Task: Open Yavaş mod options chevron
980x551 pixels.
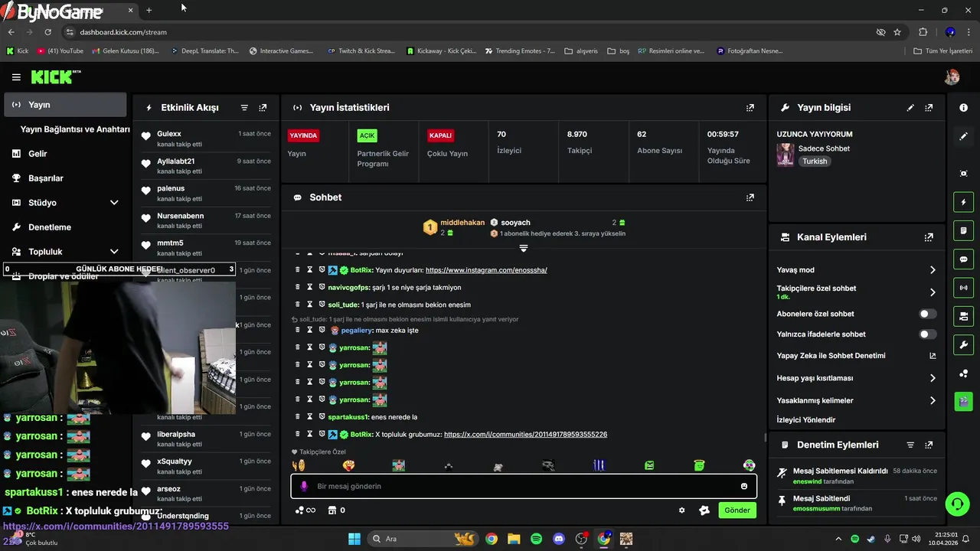Action: pos(933,270)
